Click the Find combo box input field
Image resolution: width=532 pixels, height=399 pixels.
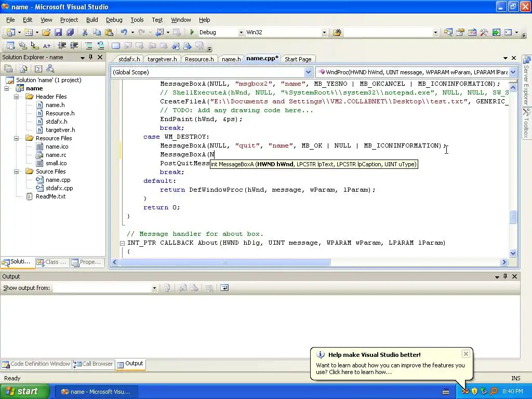(388, 33)
